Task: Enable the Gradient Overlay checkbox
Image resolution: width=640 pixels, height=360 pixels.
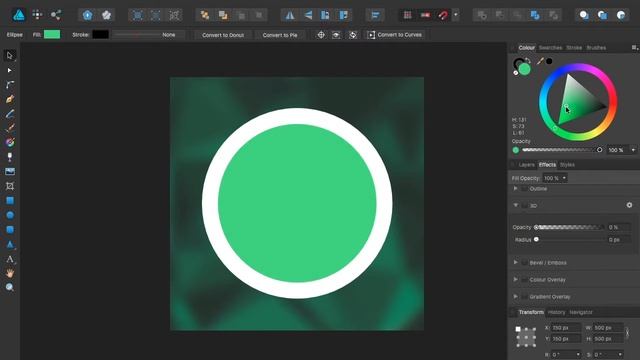Action: 524,297
